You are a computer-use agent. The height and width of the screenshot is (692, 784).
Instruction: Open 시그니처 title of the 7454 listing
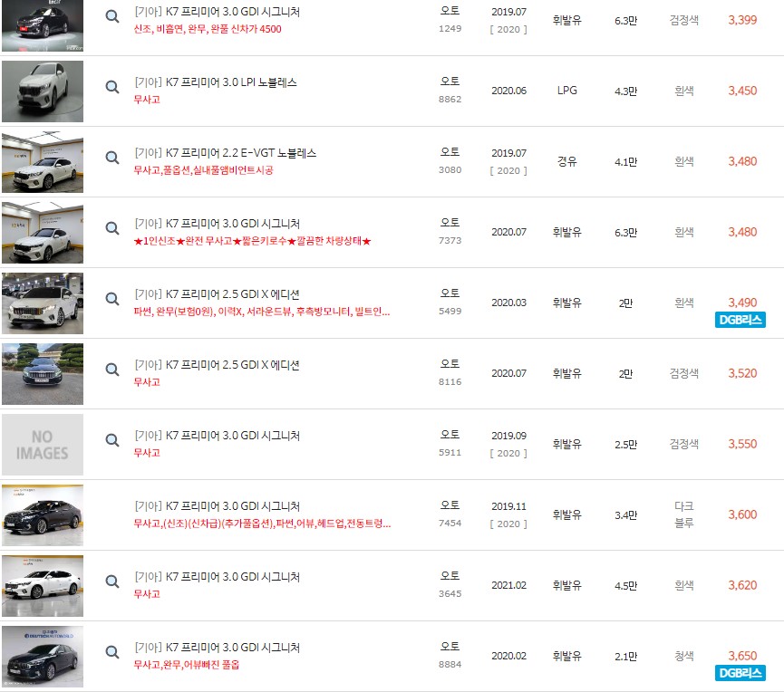(x=217, y=506)
